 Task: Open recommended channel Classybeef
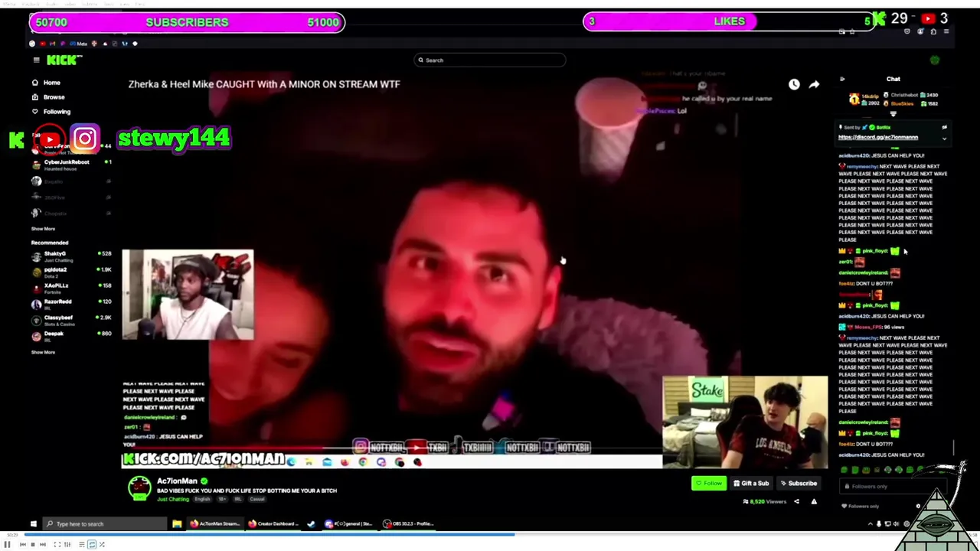tap(72, 320)
